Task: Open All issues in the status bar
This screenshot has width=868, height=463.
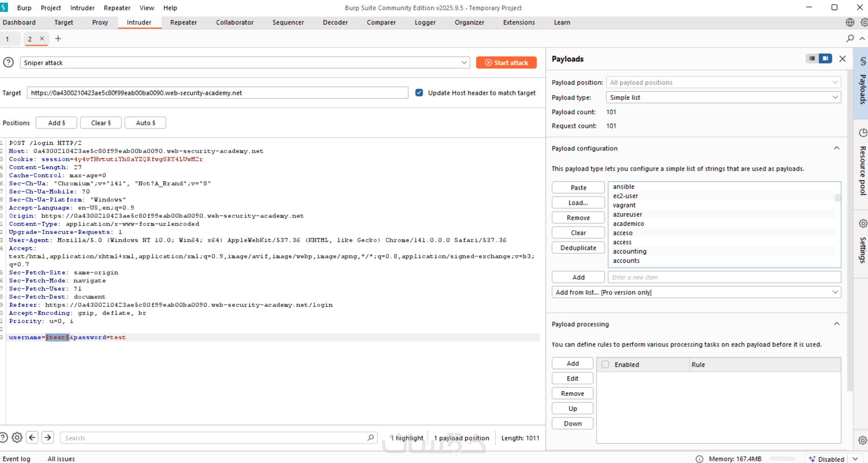Action: [x=61, y=459]
